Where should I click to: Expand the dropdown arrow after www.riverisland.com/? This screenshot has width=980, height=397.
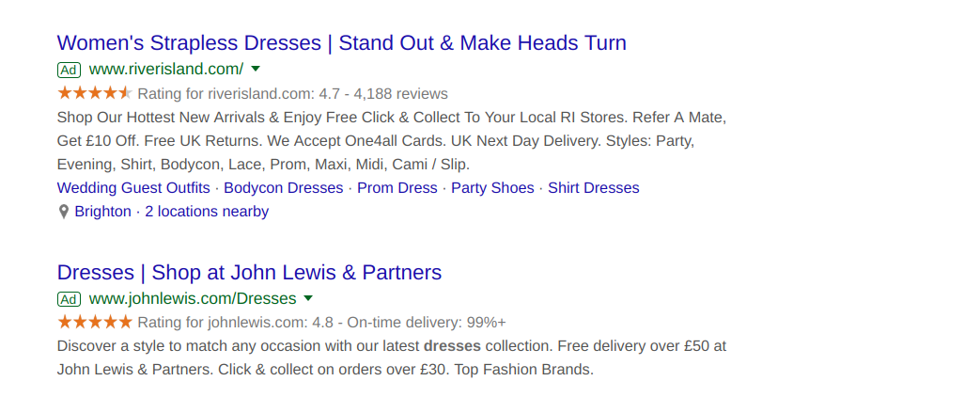point(256,70)
